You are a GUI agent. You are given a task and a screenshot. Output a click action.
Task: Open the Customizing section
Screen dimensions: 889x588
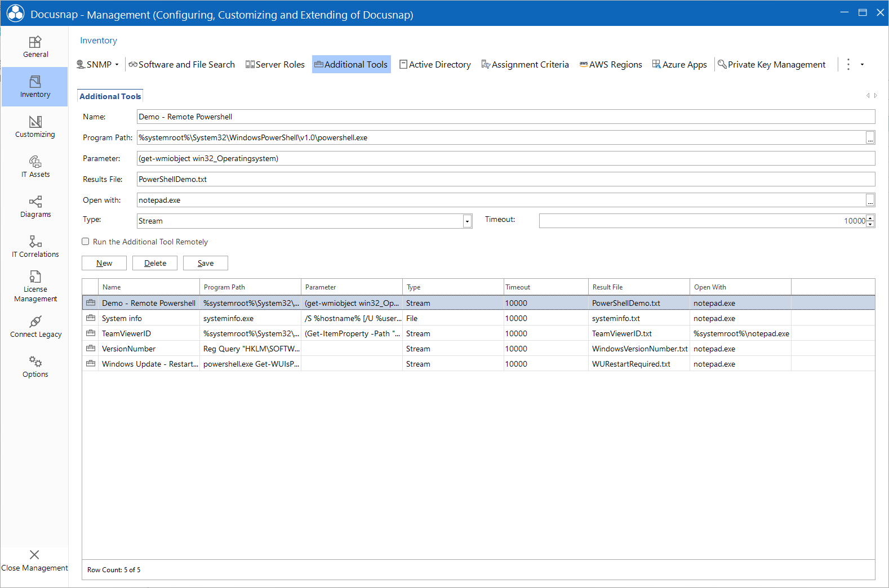pos(35,127)
